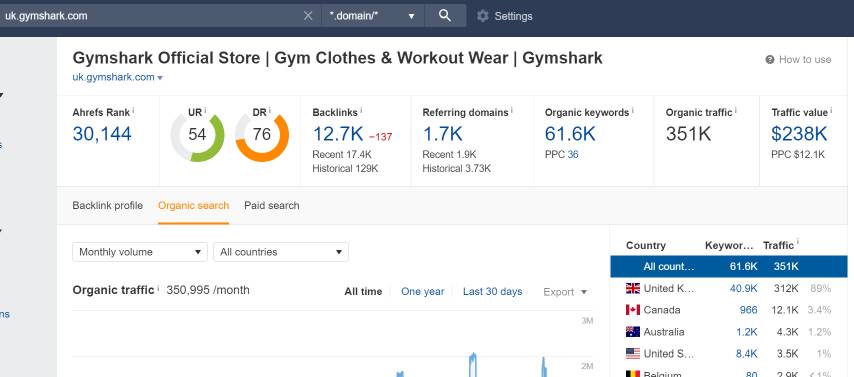
Task: Click the 350,995 /month traffic figure
Action: pyautogui.click(x=208, y=290)
